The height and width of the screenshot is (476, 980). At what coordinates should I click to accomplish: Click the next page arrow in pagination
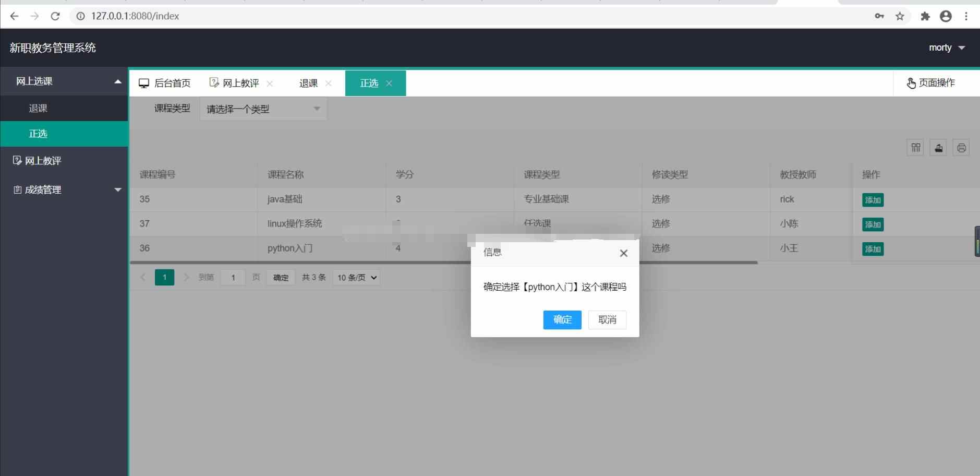click(186, 277)
